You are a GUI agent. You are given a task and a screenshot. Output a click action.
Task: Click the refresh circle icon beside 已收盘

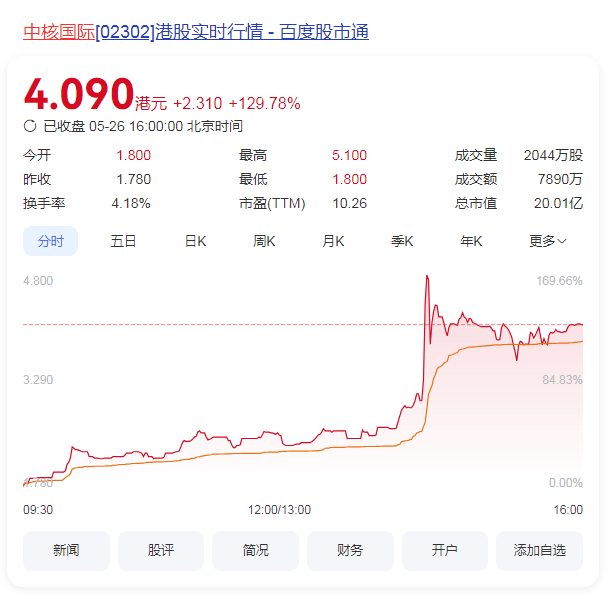[x=30, y=126]
